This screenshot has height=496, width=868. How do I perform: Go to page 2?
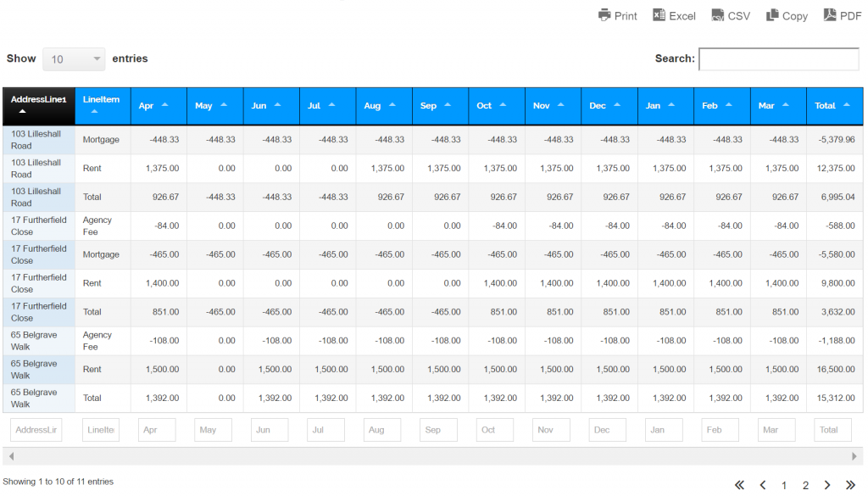point(805,486)
